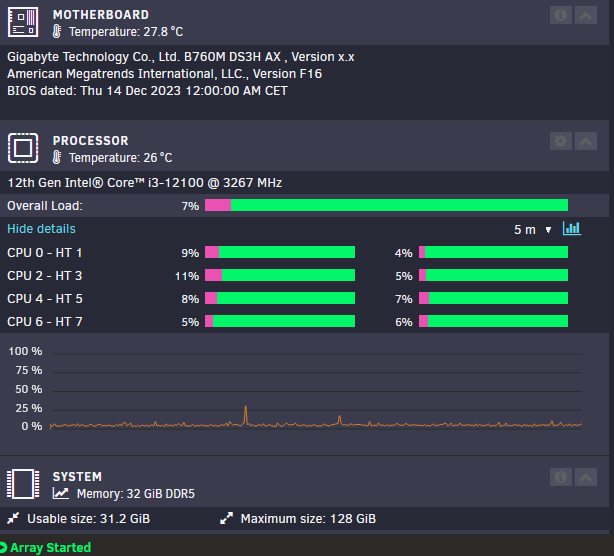Screen dimensions: 614x556
Task: Click the processor chip icon
Action: pyautogui.click(x=23, y=148)
